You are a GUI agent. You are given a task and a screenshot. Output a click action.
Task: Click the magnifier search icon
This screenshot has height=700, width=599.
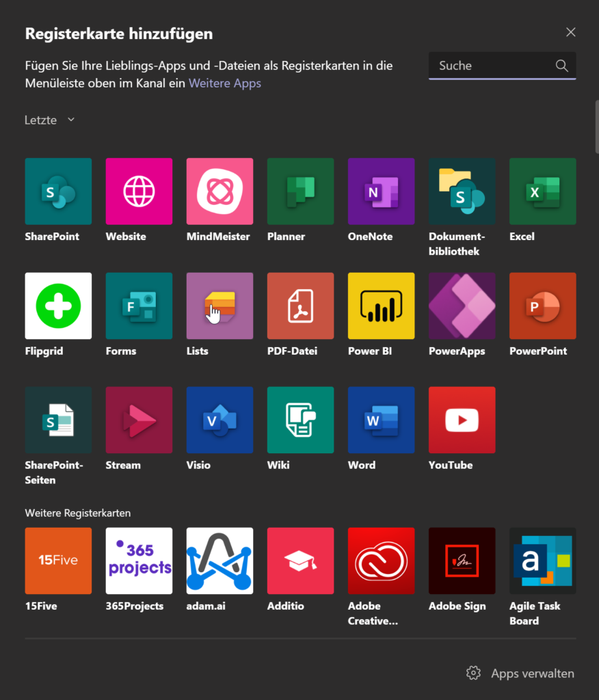[561, 66]
